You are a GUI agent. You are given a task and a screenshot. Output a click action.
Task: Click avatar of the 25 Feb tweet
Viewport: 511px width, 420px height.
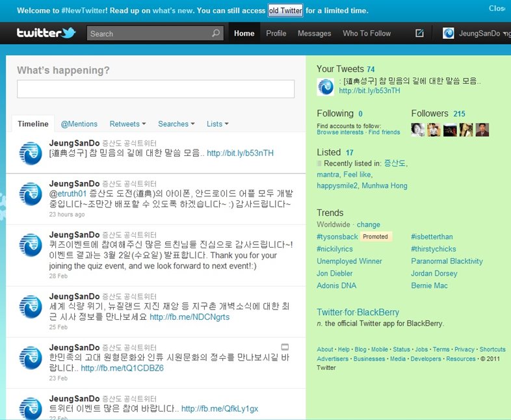coord(31,306)
